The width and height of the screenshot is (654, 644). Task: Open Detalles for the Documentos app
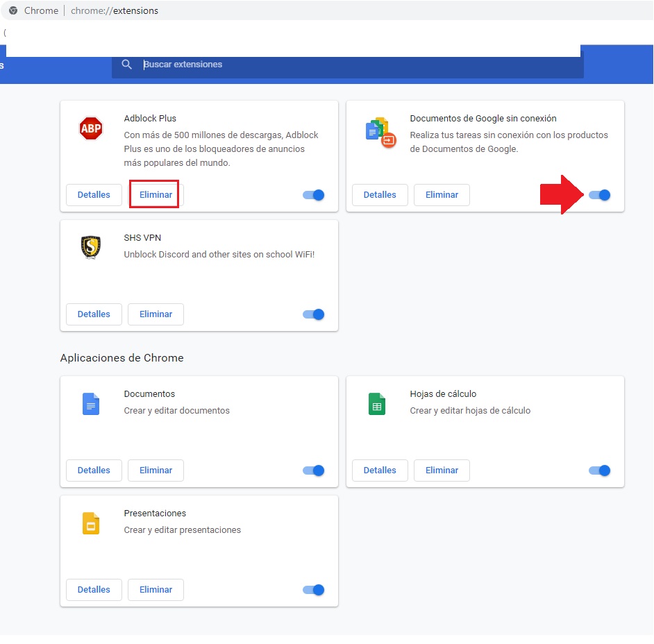pyautogui.click(x=94, y=471)
